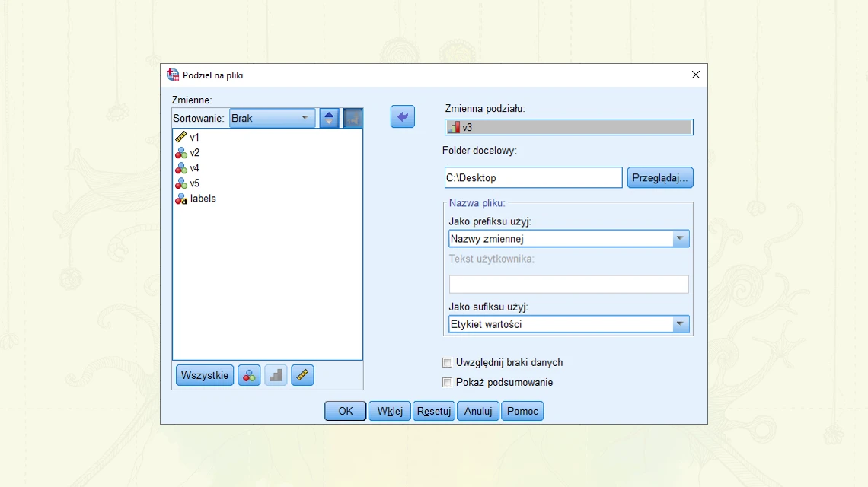Select the labels variable in the list
The width and height of the screenshot is (868, 487).
[267, 199]
